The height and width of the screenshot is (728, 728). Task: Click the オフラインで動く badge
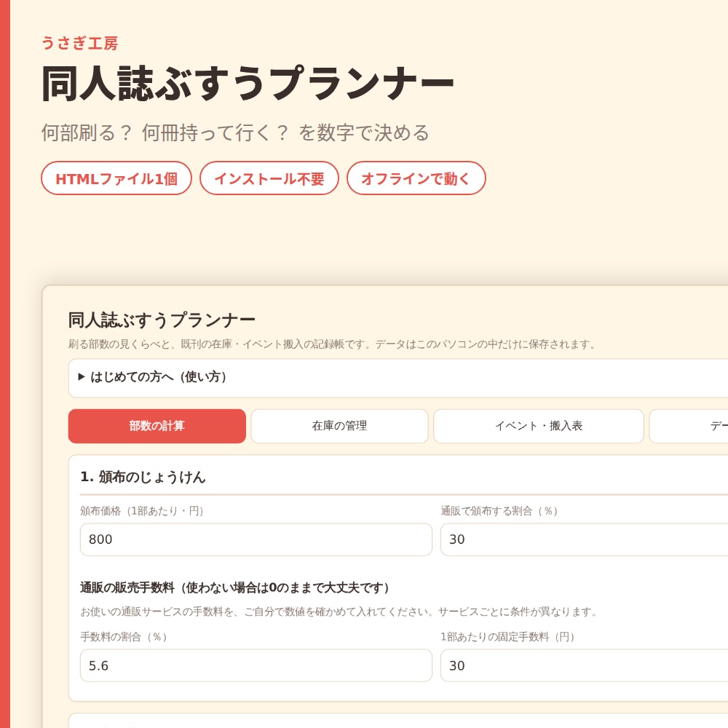click(416, 178)
